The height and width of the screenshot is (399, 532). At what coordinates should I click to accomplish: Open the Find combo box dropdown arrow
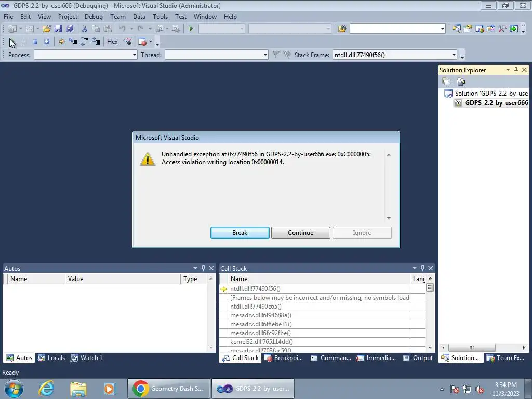442,29
